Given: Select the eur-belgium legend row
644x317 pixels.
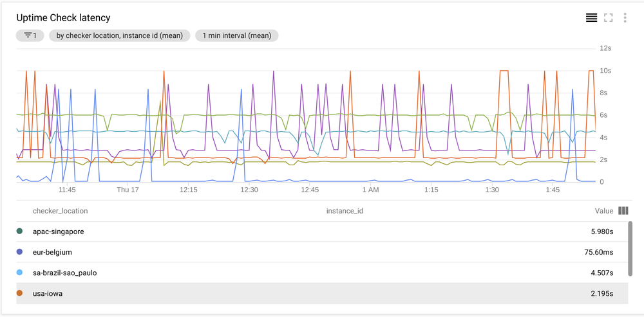Looking at the screenshot, I should point(322,252).
